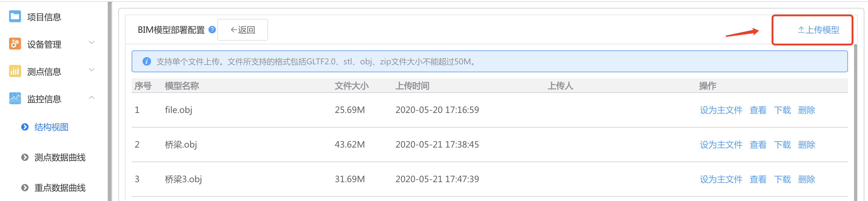Open the 测点数据曲线 menu item
The height and width of the screenshot is (201, 868).
coord(60,158)
